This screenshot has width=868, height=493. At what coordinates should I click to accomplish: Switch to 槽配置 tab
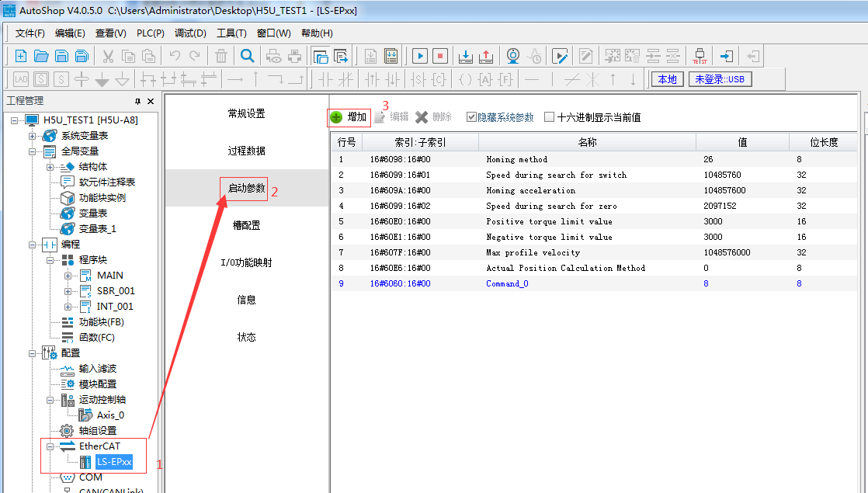point(247,225)
